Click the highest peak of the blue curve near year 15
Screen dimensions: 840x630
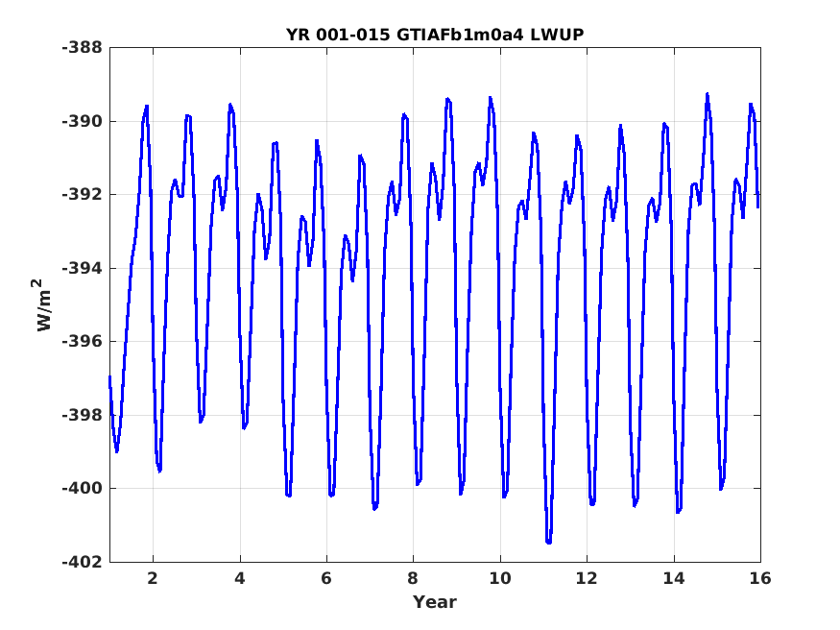pyautogui.click(x=708, y=95)
